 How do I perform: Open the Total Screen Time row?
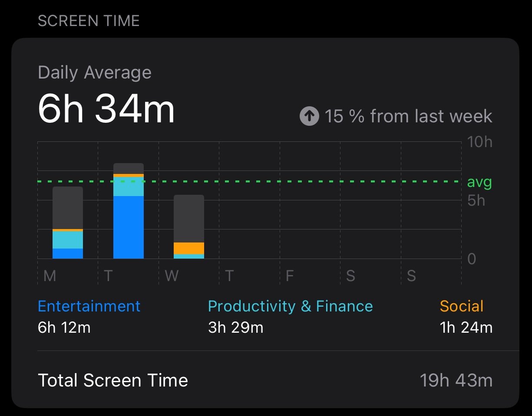[113, 380]
